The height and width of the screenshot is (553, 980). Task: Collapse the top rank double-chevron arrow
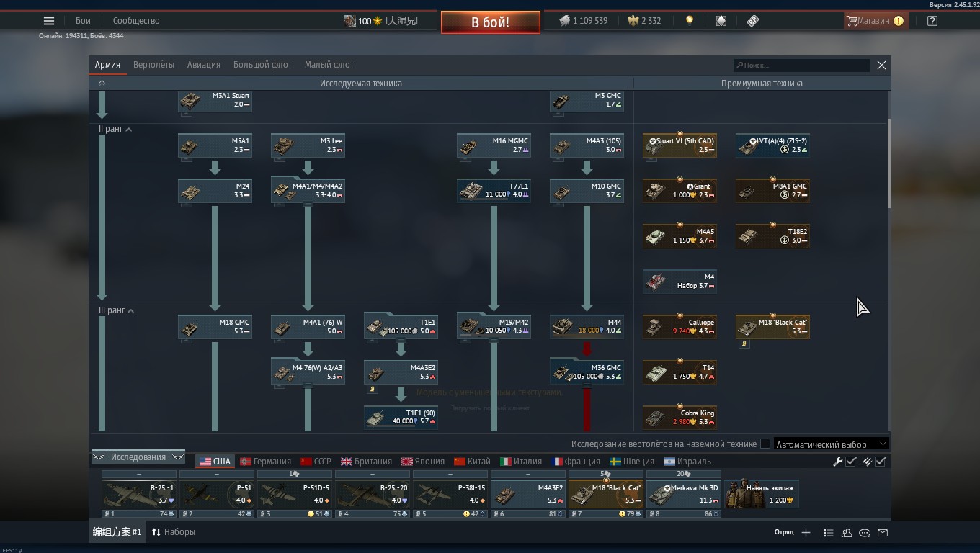pyautogui.click(x=102, y=84)
